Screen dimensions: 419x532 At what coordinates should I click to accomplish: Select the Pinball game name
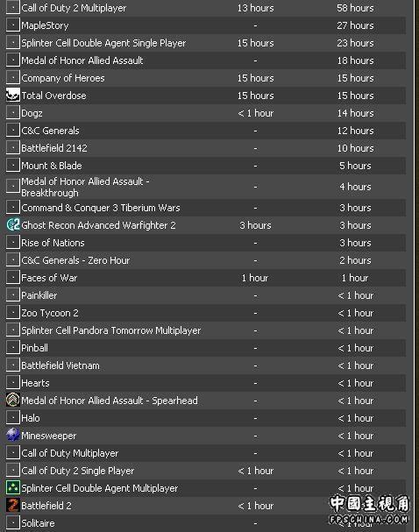click(34, 348)
